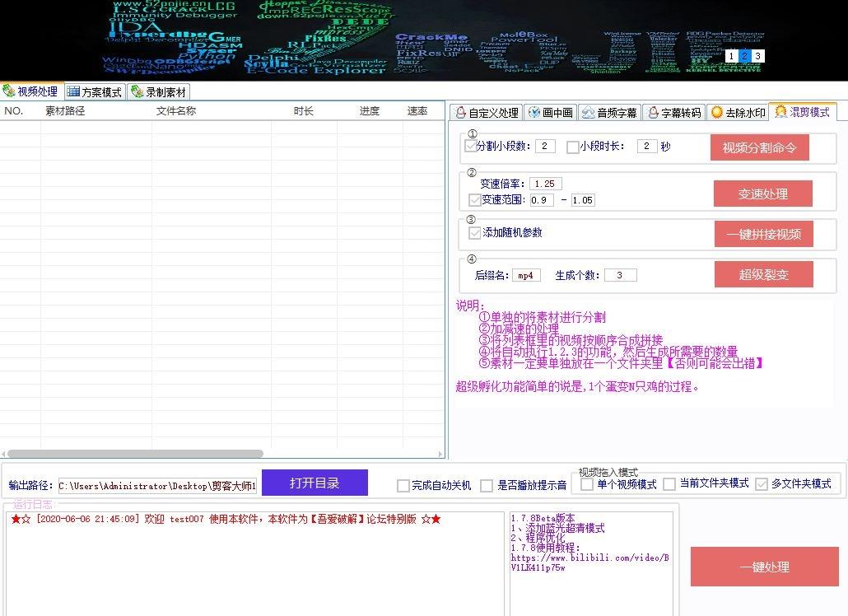848x616 pixels.
Task: Click the 1.7.8Beta版本 text line
Action: click(543, 518)
